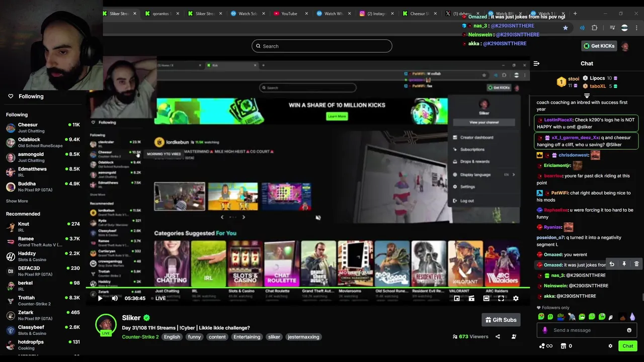Open picture-in-picture mode icon

point(457,298)
